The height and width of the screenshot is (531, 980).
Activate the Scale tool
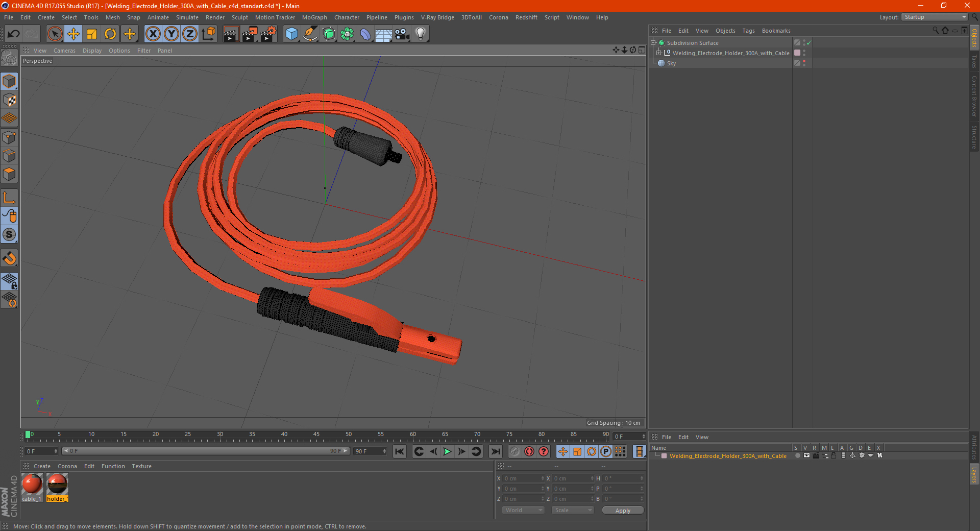click(x=92, y=34)
